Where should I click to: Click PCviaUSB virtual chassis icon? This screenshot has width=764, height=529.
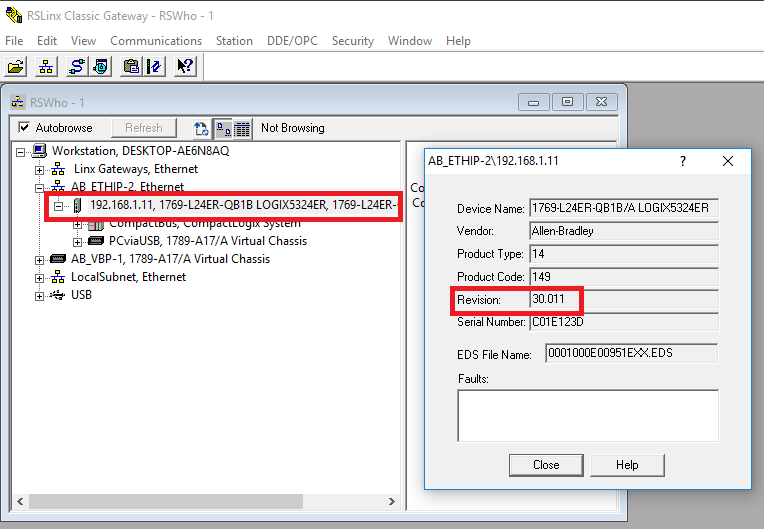click(96, 241)
